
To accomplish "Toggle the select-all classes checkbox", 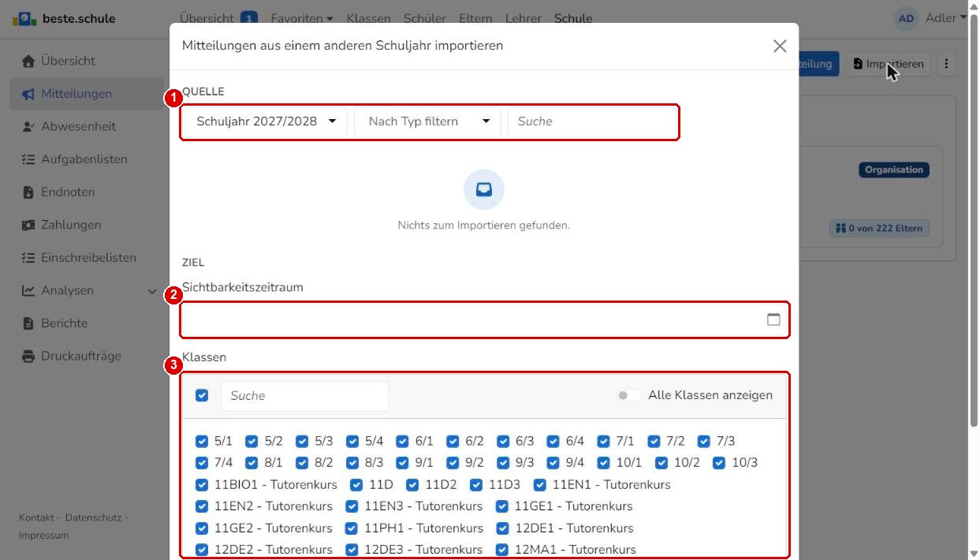I will tap(202, 395).
